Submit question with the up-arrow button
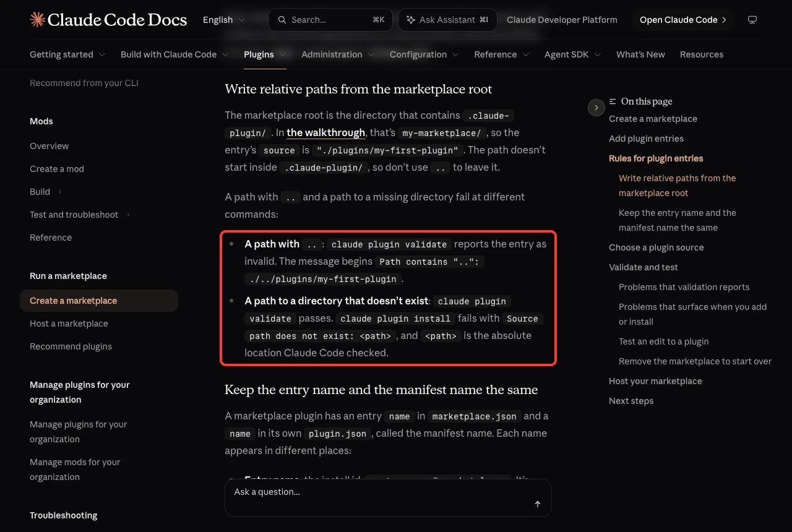 538,504
